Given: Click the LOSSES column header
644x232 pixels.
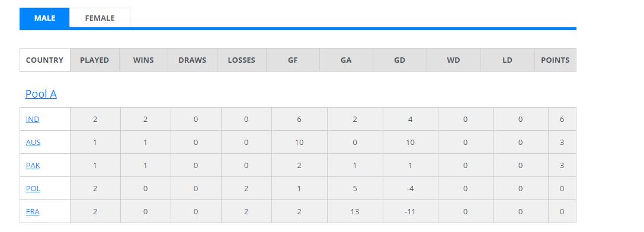Looking at the screenshot, I should pos(242,60).
